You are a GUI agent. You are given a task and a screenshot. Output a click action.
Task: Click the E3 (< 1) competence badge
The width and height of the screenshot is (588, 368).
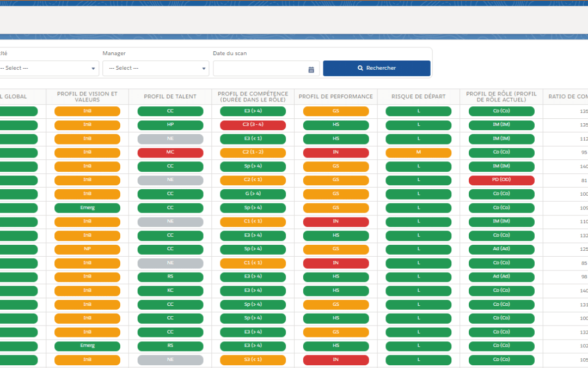[x=253, y=138]
